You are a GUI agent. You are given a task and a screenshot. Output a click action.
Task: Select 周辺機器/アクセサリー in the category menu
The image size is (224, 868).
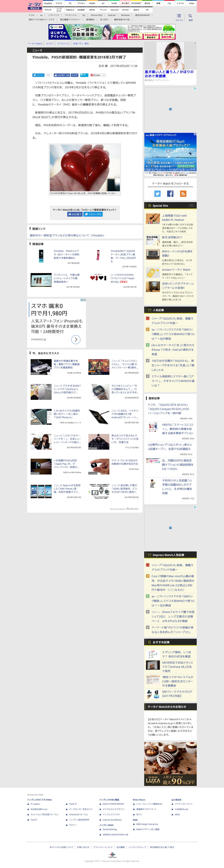pos(70,19)
